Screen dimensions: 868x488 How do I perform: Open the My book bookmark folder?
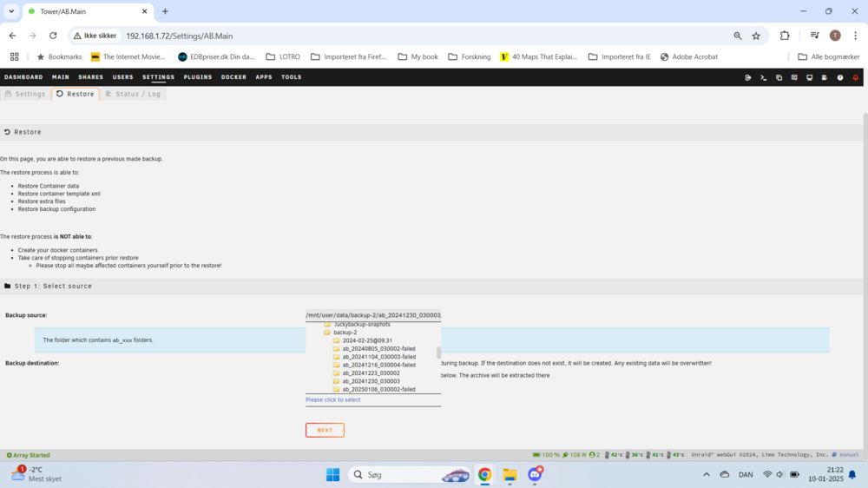click(418, 56)
